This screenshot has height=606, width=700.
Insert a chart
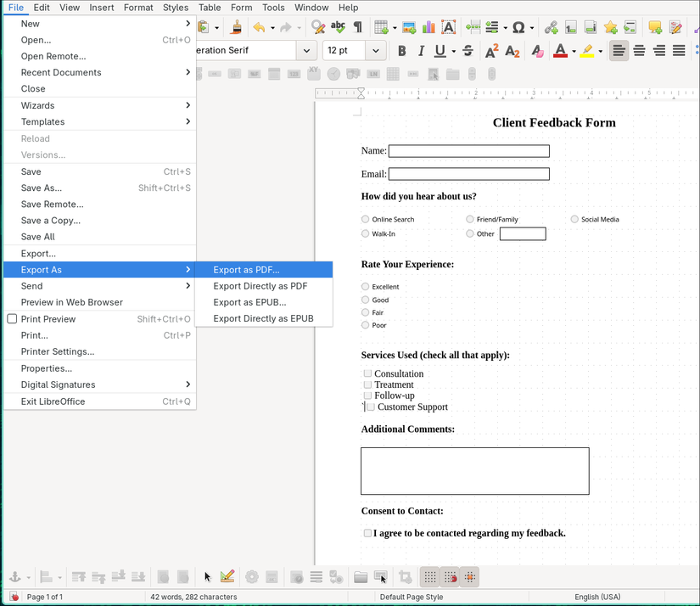click(427, 26)
